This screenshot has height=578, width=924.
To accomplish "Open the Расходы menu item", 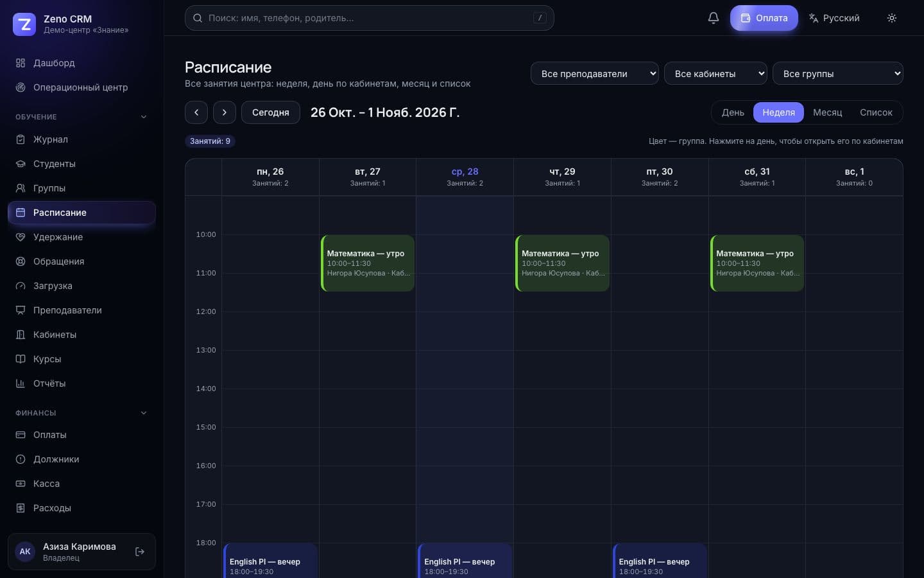I will (x=81, y=508).
